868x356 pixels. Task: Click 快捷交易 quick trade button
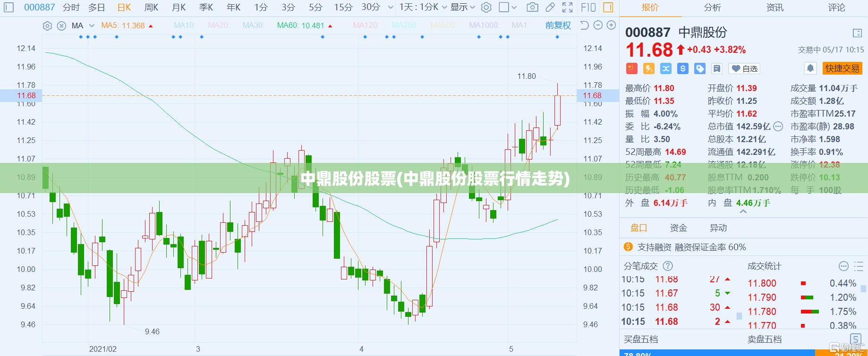(842, 68)
